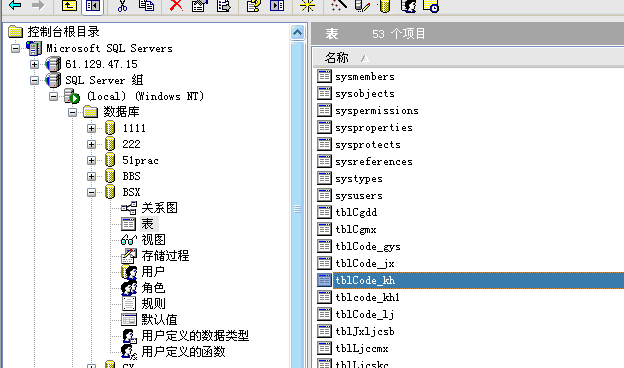Viewport: 624px width, 368px height.
Task: Select the tblcode_kh1 table row
Action: pyautogui.click(x=367, y=298)
